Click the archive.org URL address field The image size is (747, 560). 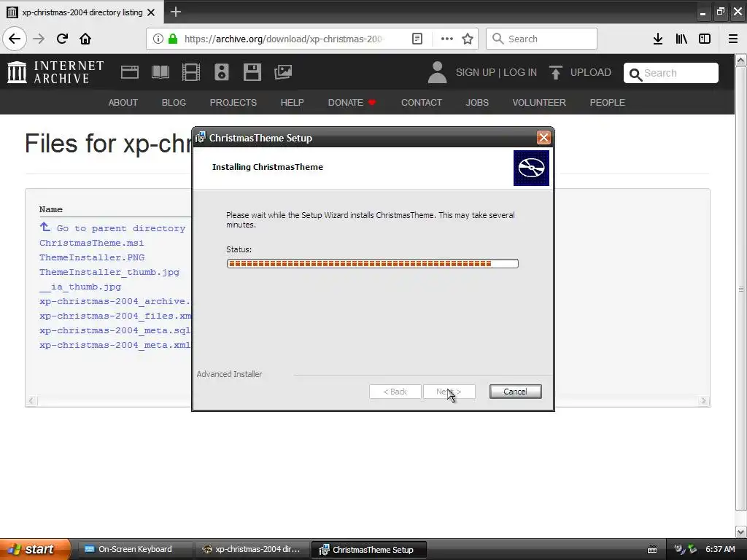point(284,39)
